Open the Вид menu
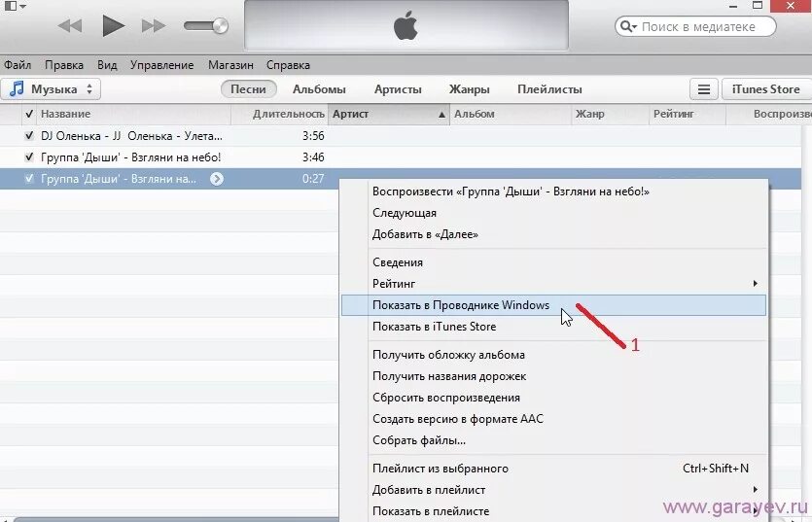This screenshot has width=812, height=522. 107,65
